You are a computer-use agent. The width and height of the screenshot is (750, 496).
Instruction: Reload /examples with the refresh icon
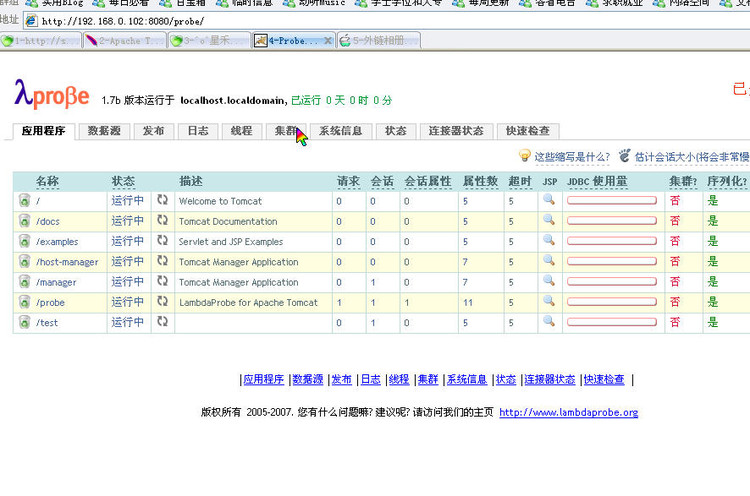click(x=163, y=240)
